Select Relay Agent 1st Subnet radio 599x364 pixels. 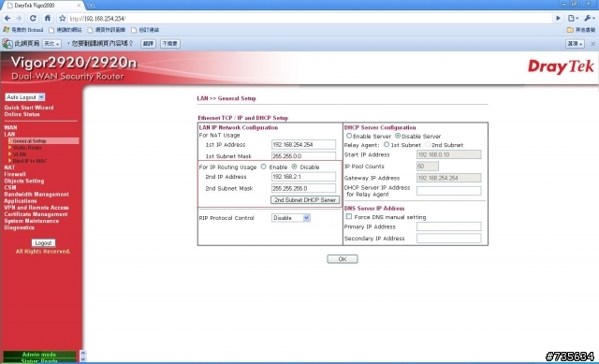(387, 144)
